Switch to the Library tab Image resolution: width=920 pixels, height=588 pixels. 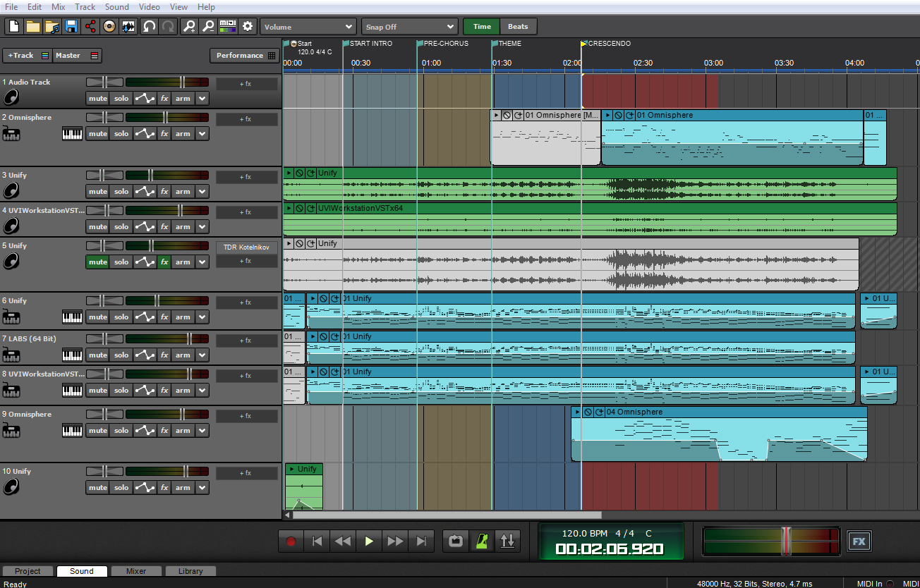pyautogui.click(x=190, y=571)
